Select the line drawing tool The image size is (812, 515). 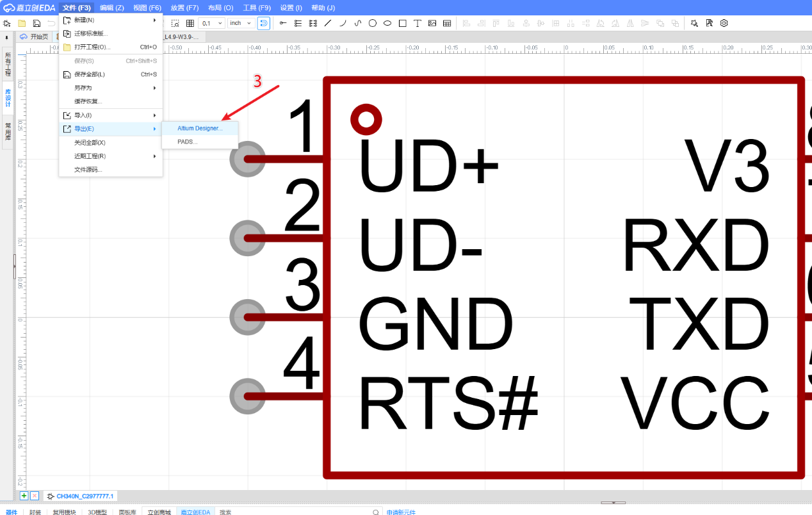point(328,23)
